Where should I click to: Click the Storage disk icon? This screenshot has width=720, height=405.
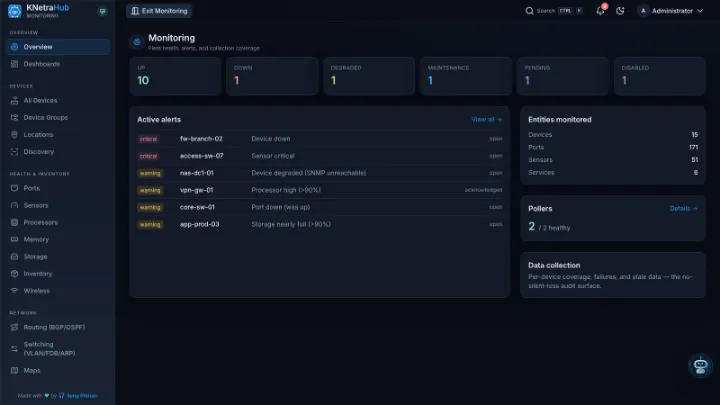(15, 257)
